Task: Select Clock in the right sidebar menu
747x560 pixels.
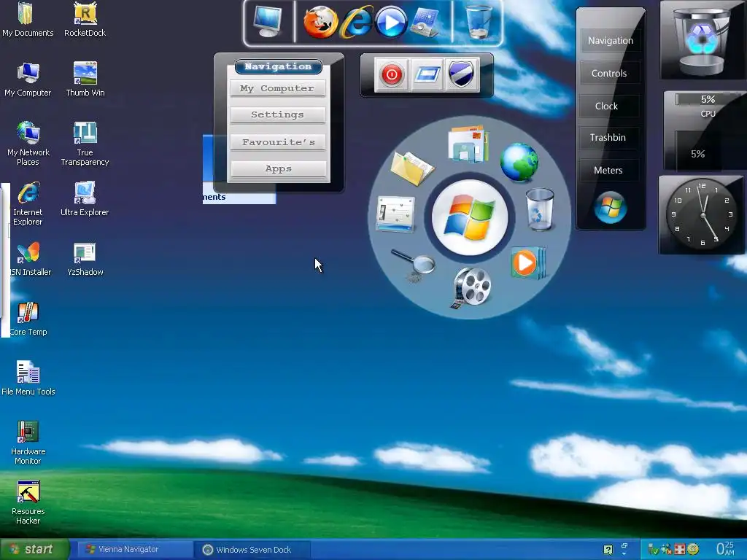Action: coord(606,106)
